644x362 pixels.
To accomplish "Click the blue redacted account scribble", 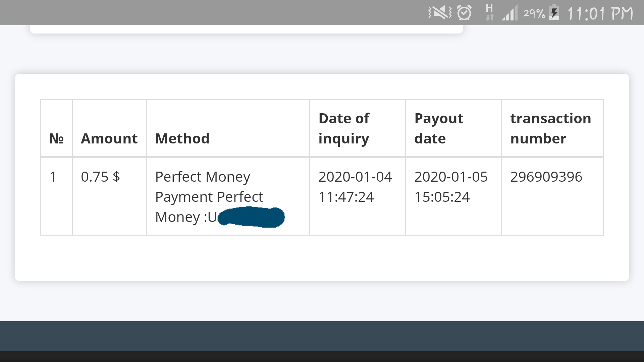I will pyautogui.click(x=251, y=217).
